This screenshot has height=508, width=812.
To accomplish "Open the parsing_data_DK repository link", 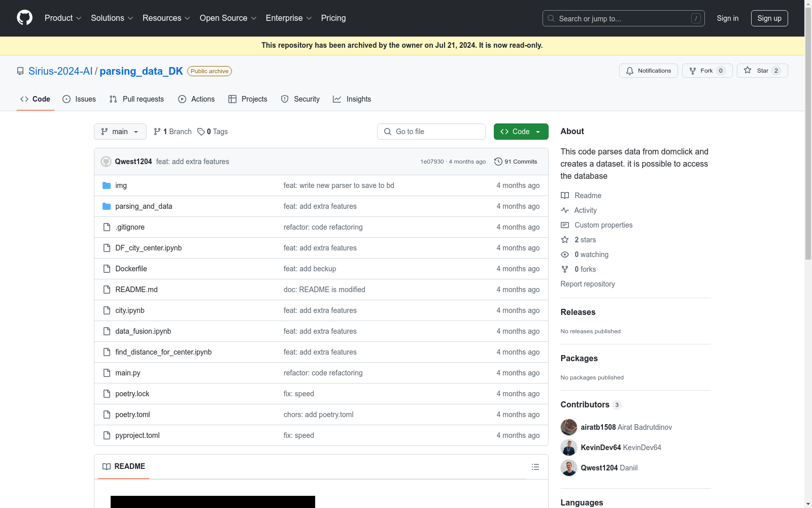I will click(141, 71).
